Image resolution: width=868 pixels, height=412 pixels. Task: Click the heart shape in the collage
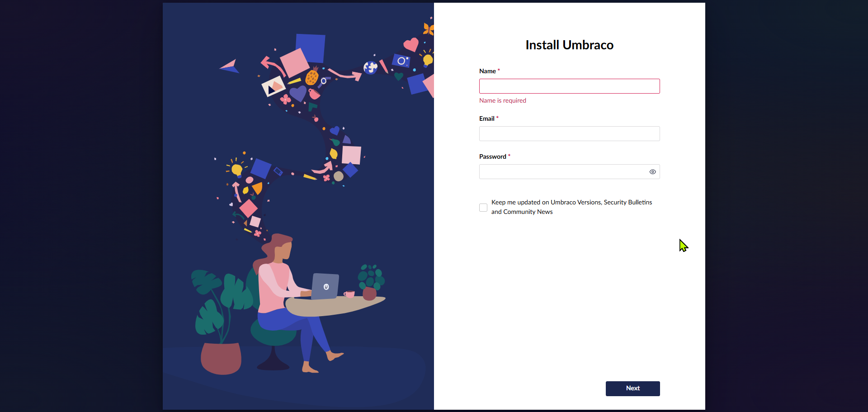[x=410, y=45]
